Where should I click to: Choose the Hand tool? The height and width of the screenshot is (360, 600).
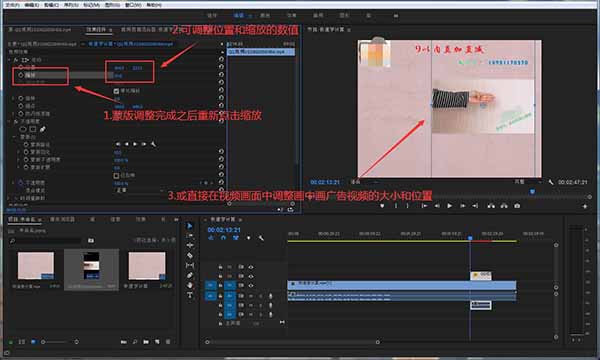click(190, 285)
